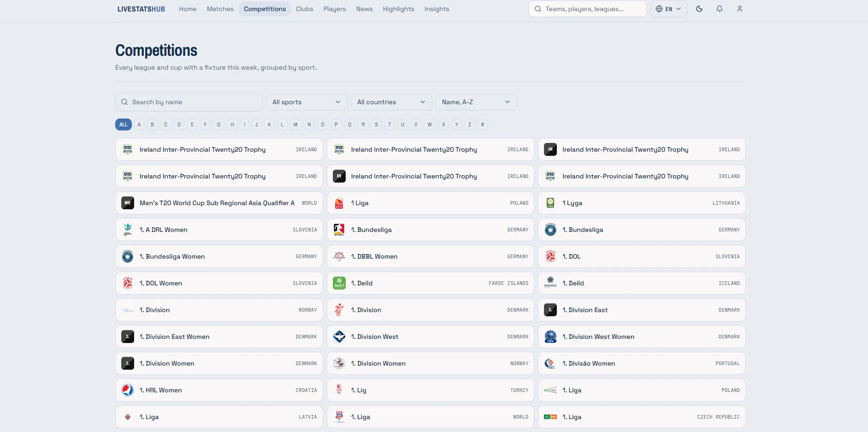Open the Name, A-Z sort dropdown

pyautogui.click(x=476, y=102)
